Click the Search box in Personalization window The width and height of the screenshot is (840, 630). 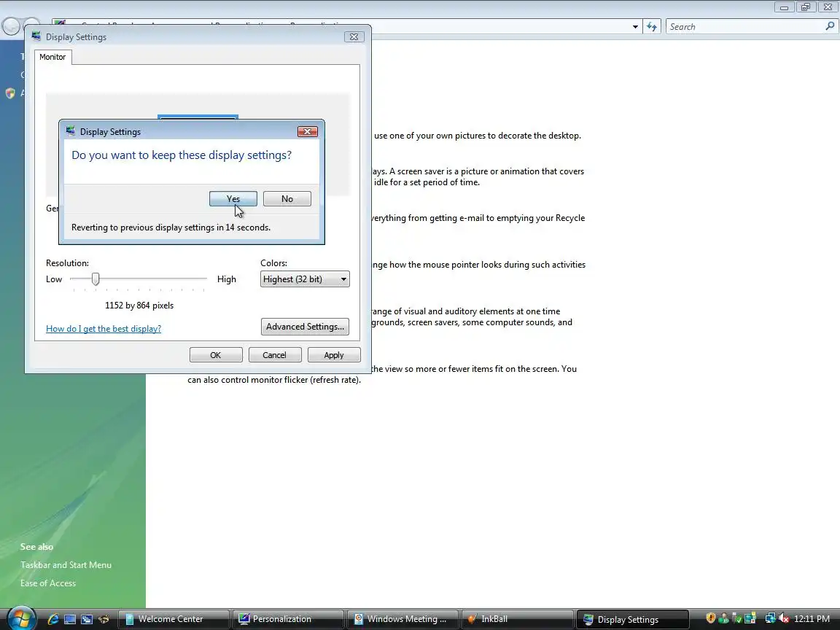[744, 27]
